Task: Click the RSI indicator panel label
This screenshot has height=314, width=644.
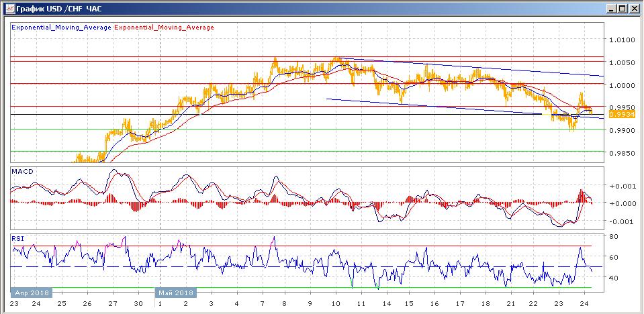Action: [x=17, y=237]
